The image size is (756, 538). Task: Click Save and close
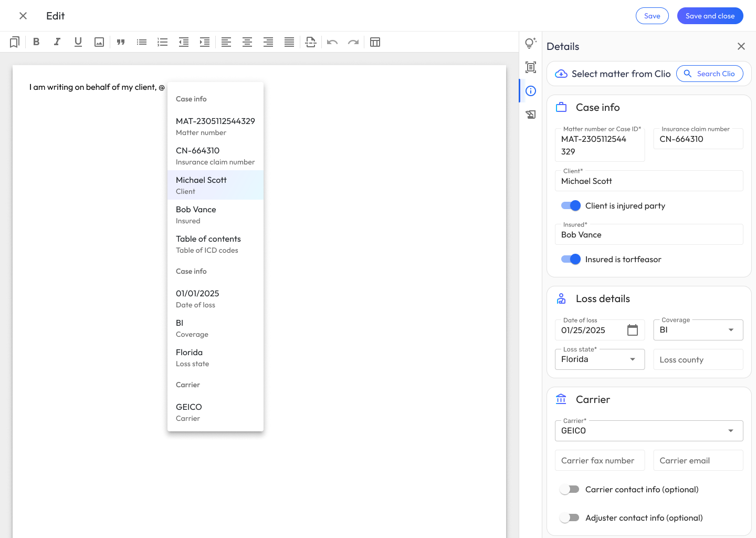coord(710,16)
